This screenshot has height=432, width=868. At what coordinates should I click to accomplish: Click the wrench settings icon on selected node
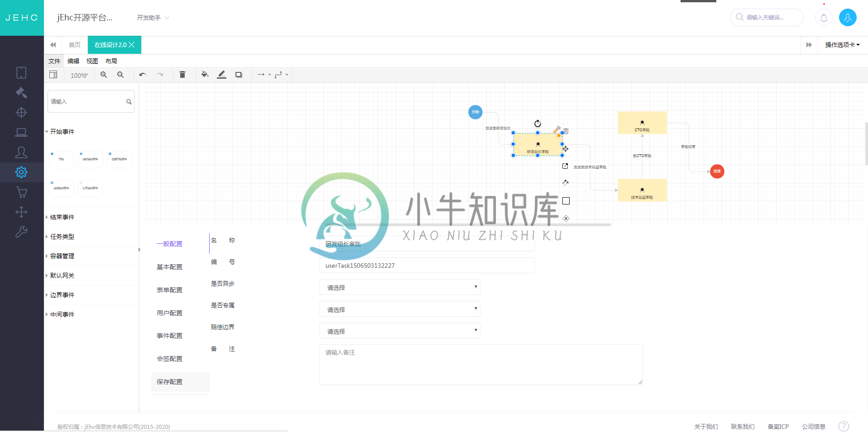pyautogui.click(x=557, y=130)
